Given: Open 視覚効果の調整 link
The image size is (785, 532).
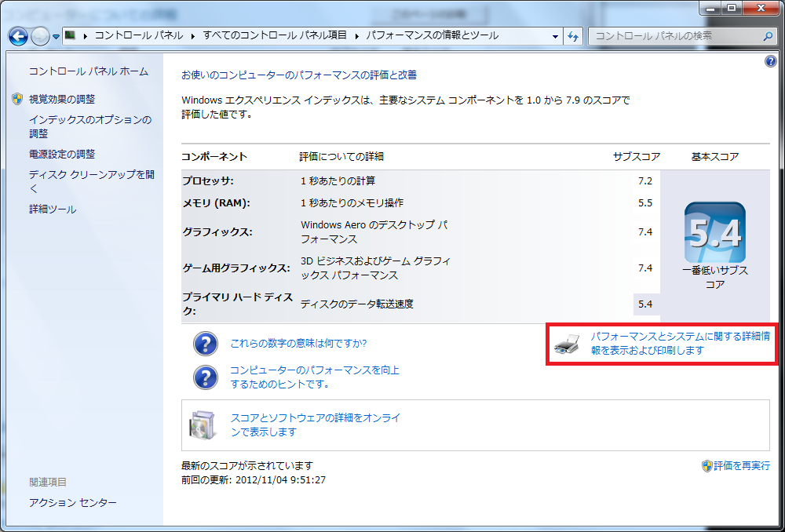Looking at the screenshot, I should [62, 100].
